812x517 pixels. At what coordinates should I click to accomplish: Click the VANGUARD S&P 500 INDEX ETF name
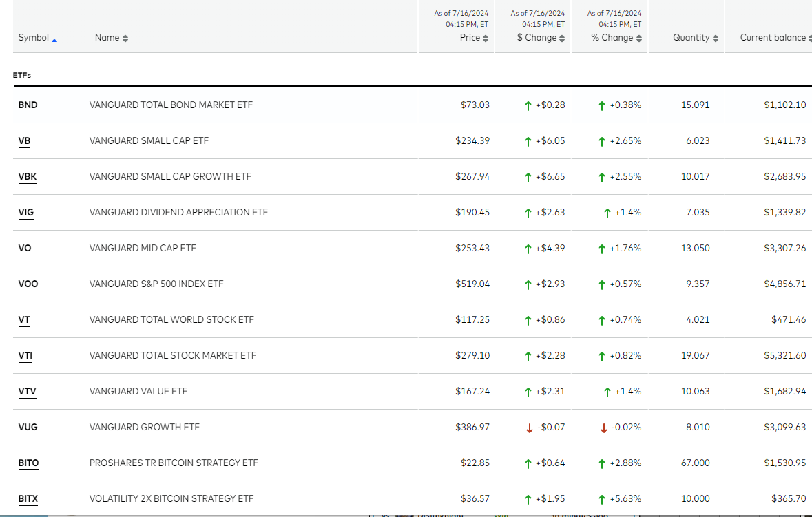156,284
